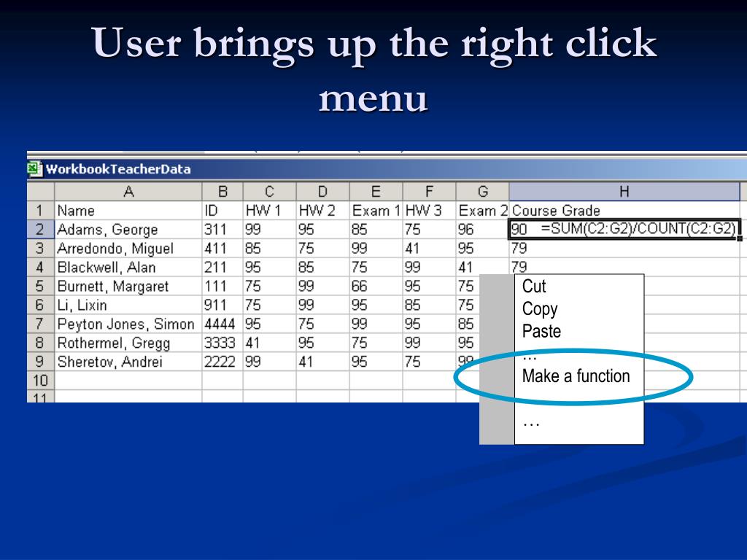Image resolution: width=747 pixels, height=560 pixels.
Task: Select cell Sheretov, Andrei
Action: (128, 362)
